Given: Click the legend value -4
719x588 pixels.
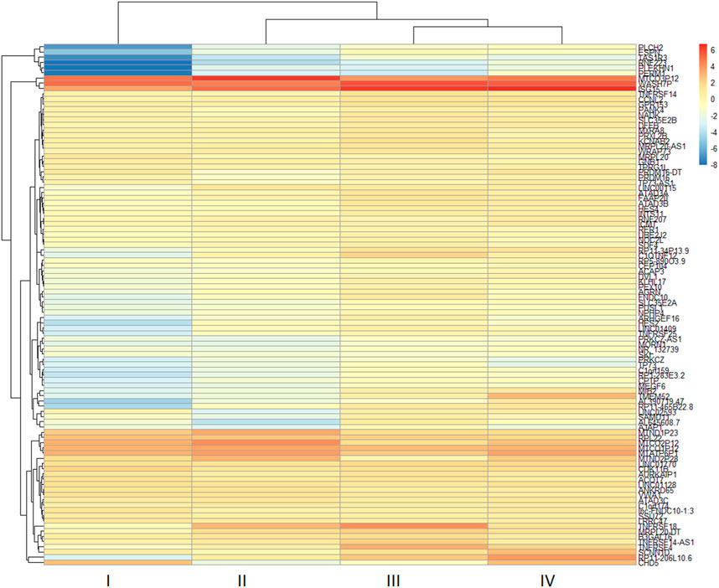Looking at the screenshot, I should pyautogui.click(x=713, y=132).
